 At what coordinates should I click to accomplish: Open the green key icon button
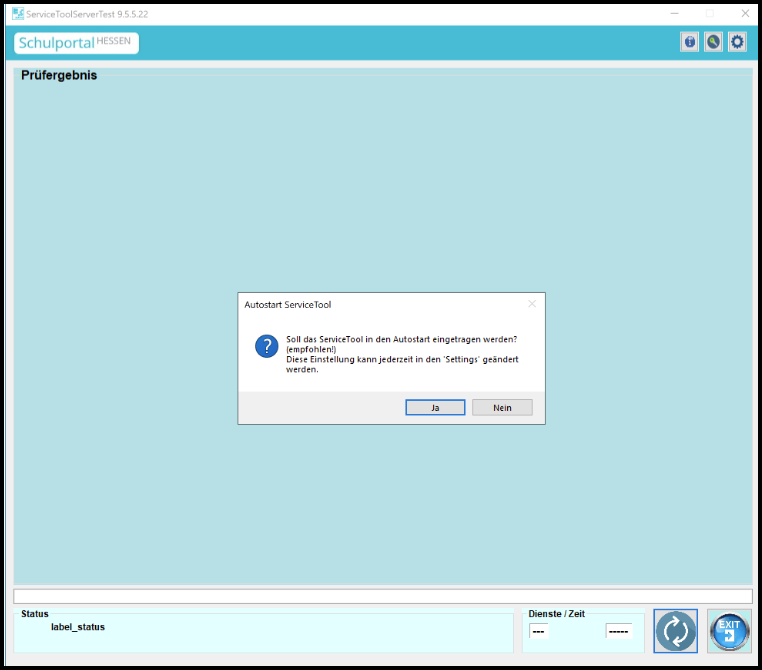pyautogui.click(x=713, y=42)
